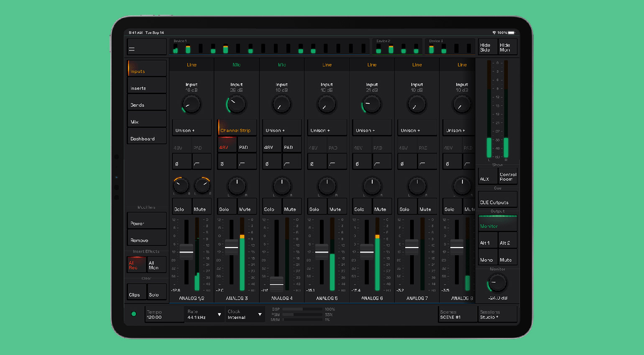Viewport: 644px width, 355px height.
Task: Click the CUE Outputs button
Action: coord(497,200)
